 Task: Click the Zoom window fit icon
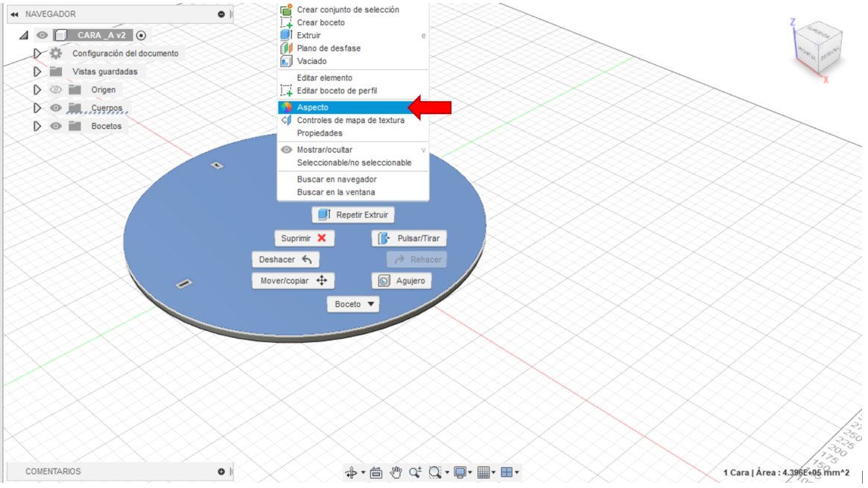coord(435,472)
